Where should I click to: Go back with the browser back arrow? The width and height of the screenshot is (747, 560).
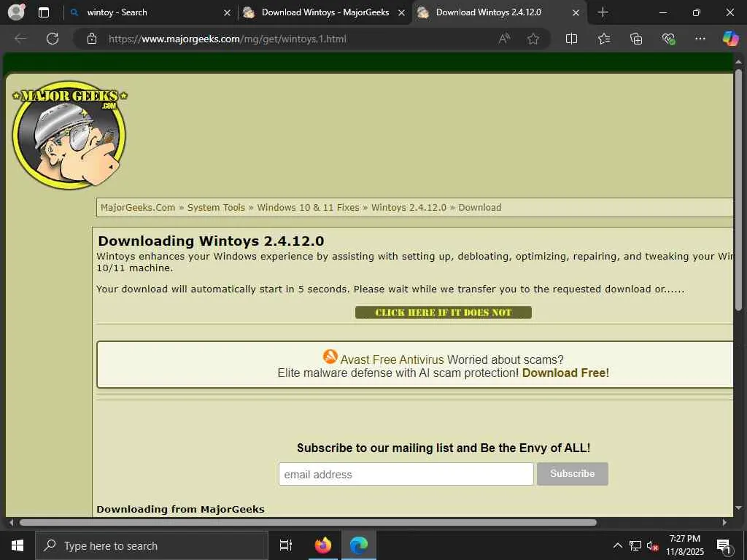coord(20,39)
